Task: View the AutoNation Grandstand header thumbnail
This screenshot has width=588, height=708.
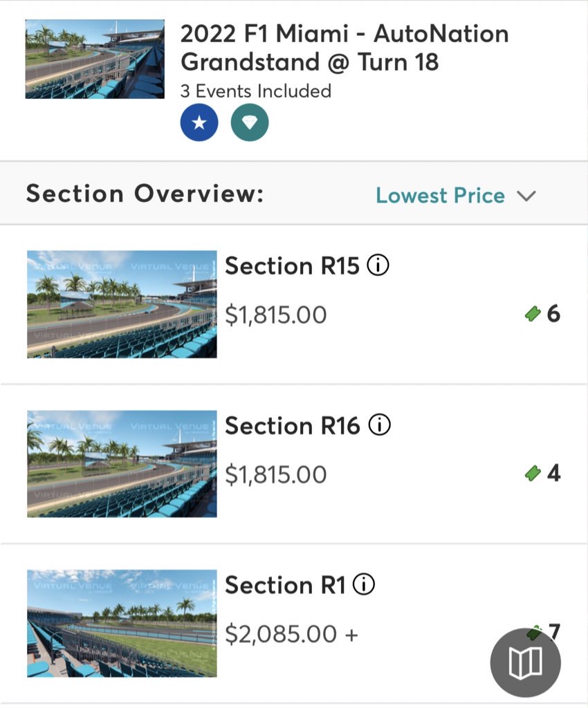Action: tap(95, 59)
